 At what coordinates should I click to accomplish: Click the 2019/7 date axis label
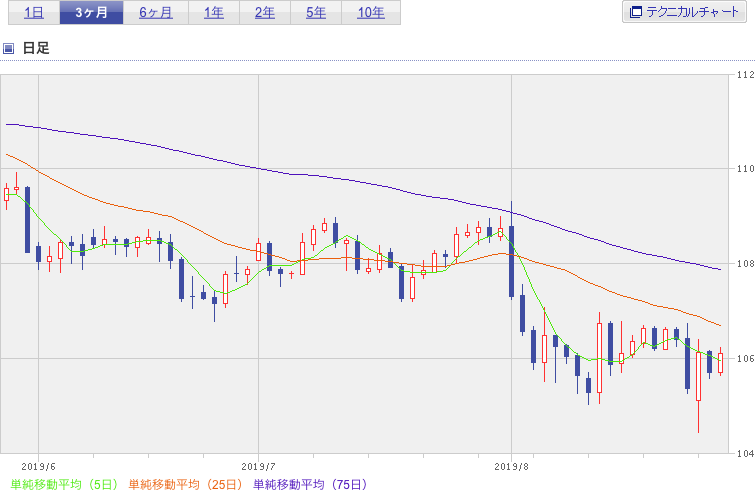click(x=259, y=467)
